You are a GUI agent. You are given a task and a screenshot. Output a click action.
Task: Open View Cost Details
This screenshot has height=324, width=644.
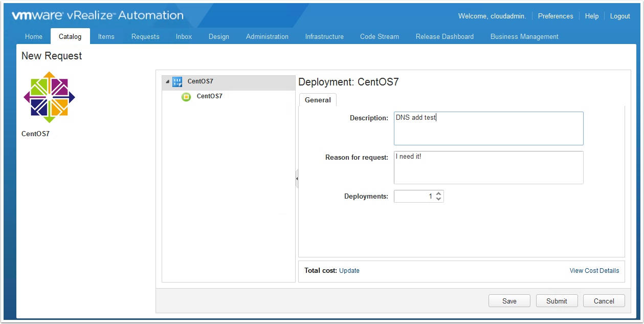pyautogui.click(x=594, y=271)
